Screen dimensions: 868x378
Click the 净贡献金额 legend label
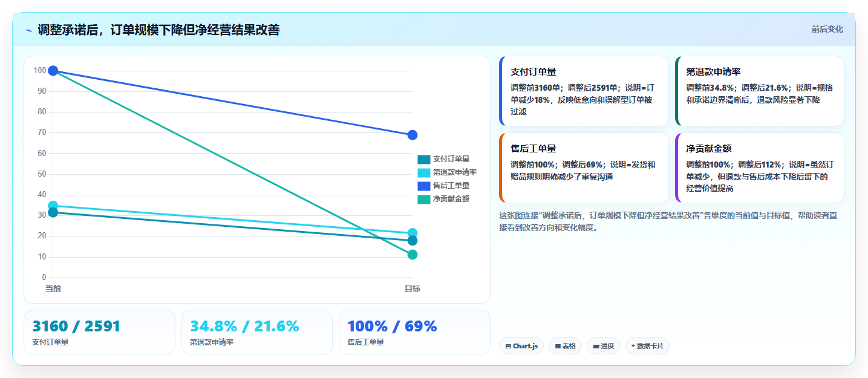pyautogui.click(x=451, y=199)
